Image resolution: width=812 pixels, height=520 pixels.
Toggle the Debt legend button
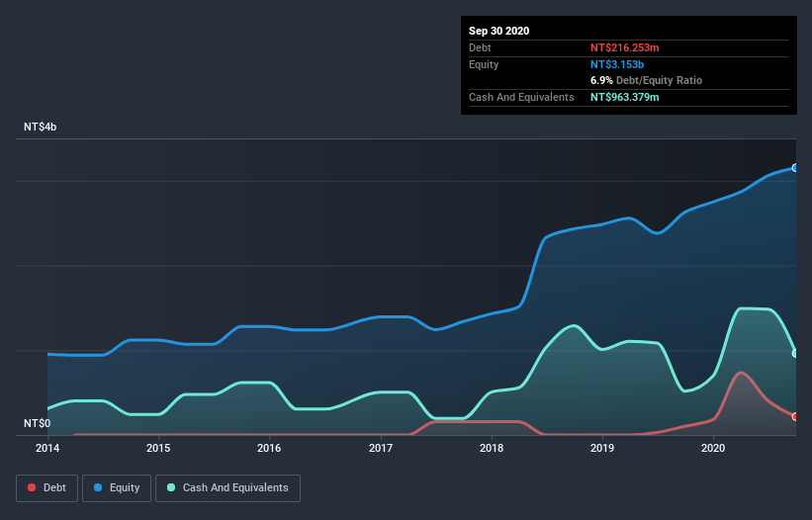coord(47,488)
